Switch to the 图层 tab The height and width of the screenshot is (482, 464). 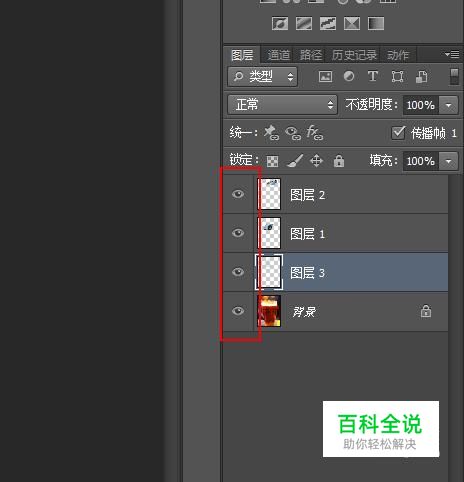[242, 55]
